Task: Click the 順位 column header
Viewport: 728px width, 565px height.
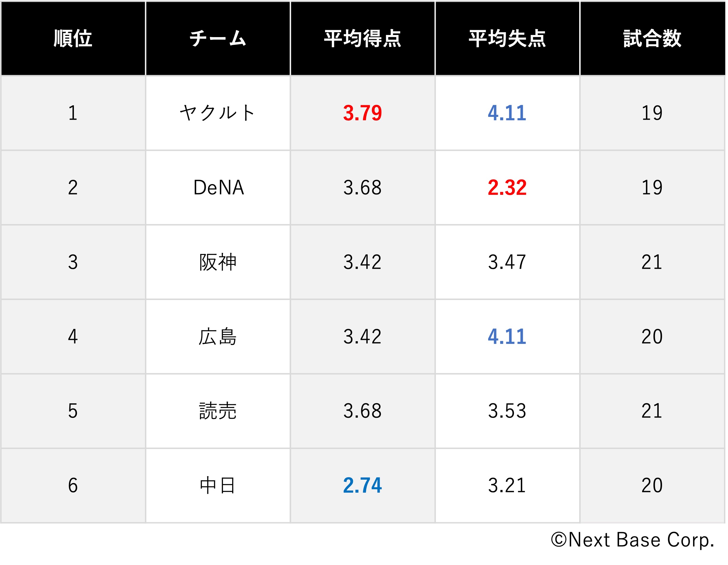Action: (x=73, y=38)
